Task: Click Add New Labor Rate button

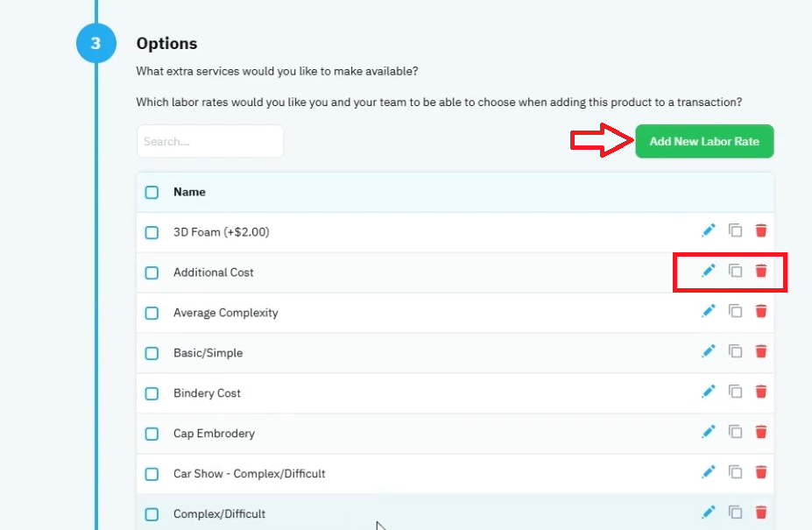Action: click(704, 141)
